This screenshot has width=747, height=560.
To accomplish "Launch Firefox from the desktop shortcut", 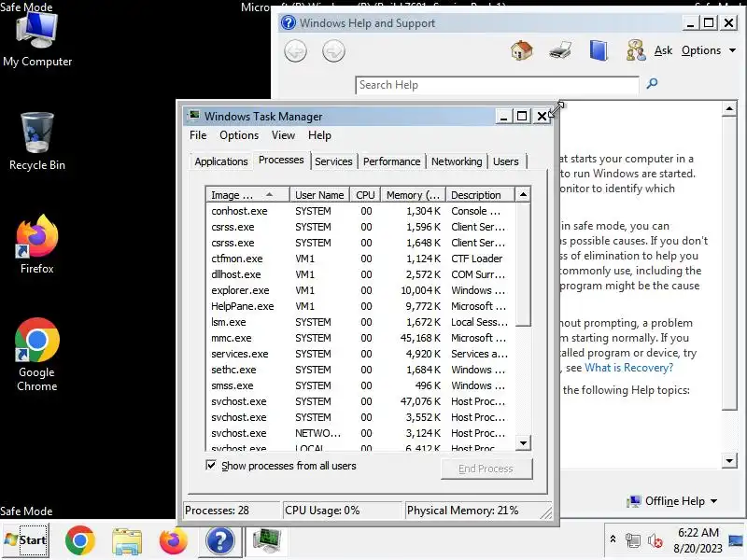I will tap(37, 245).
